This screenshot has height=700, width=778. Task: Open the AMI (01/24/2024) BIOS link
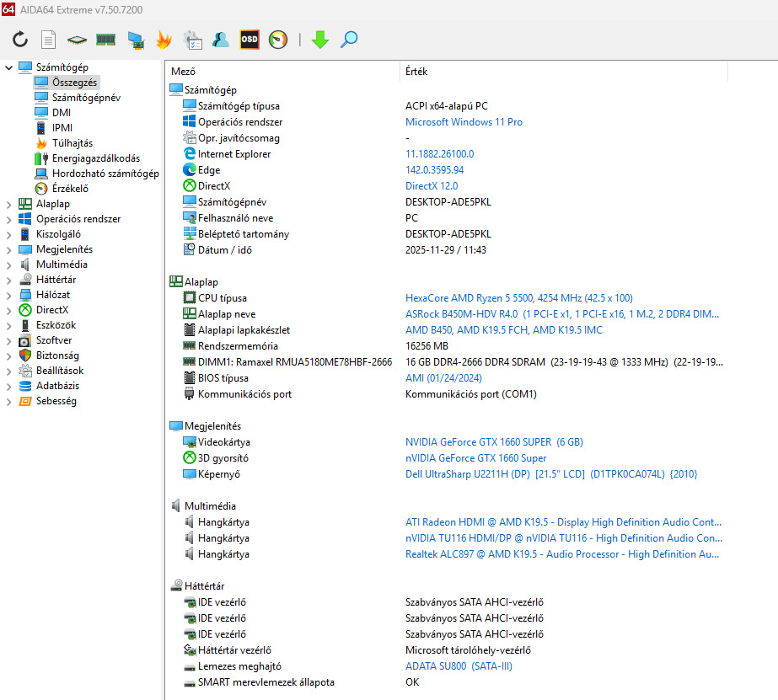[443, 378]
